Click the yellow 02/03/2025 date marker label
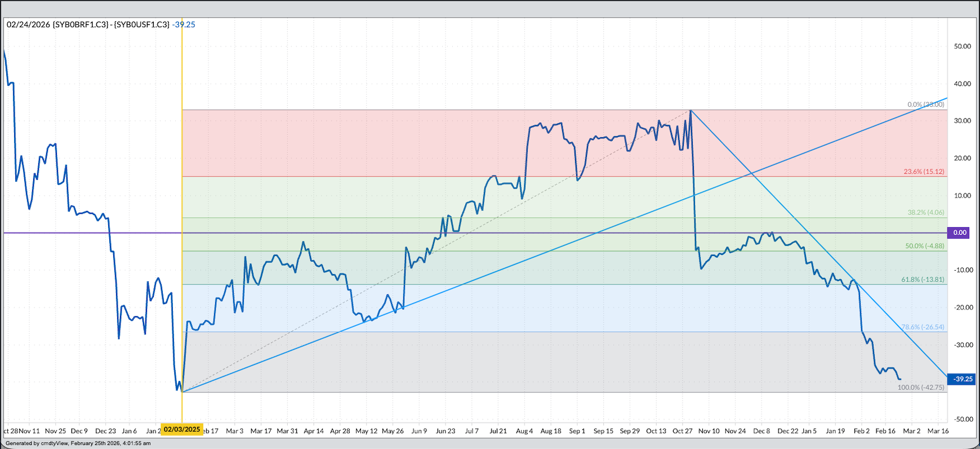 tap(182, 429)
